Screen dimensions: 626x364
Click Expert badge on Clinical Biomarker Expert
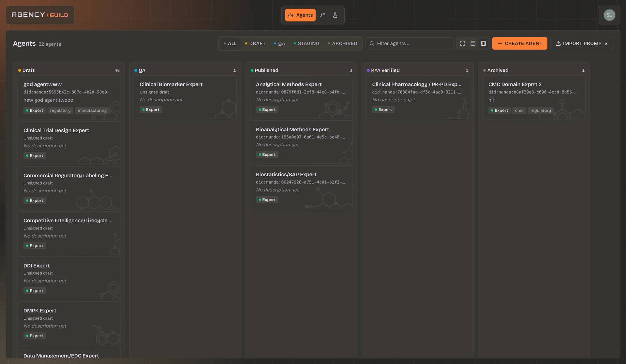[151, 109]
